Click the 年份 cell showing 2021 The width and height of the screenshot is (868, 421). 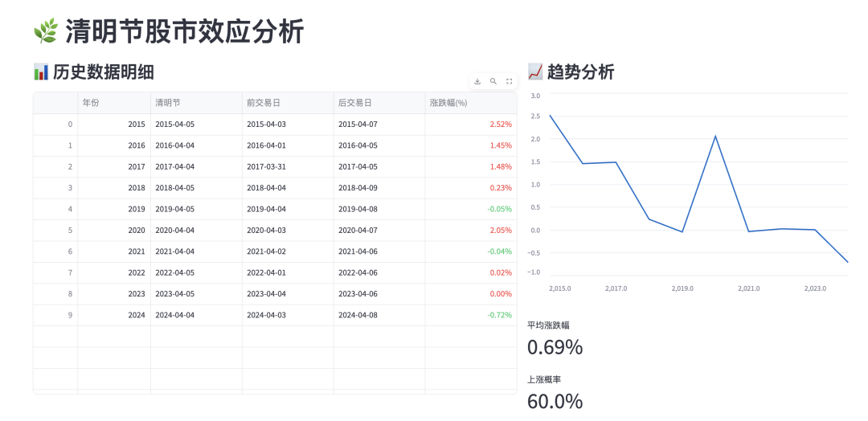click(x=114, y=251)
